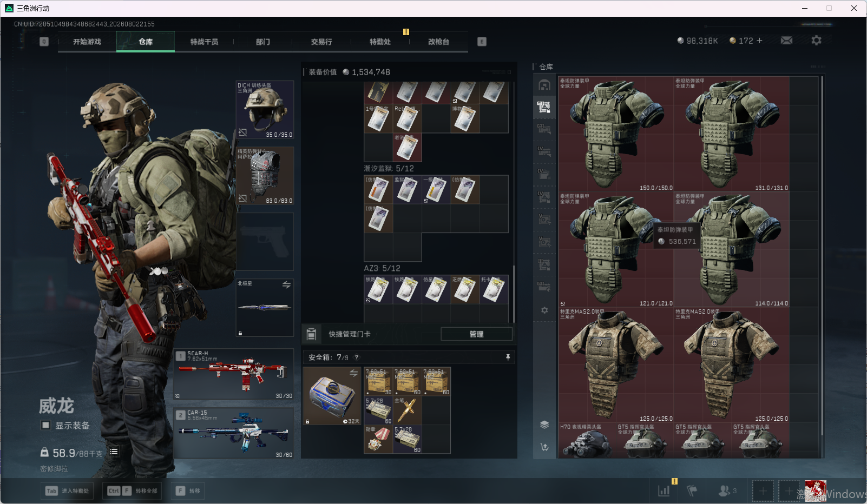
Task: Click the F 转移 button
Action: point(188,491)
